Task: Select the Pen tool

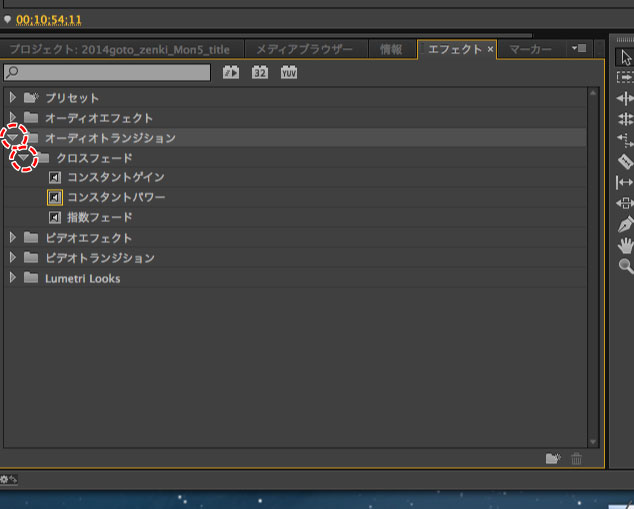Action: click(x=626, y=224)
